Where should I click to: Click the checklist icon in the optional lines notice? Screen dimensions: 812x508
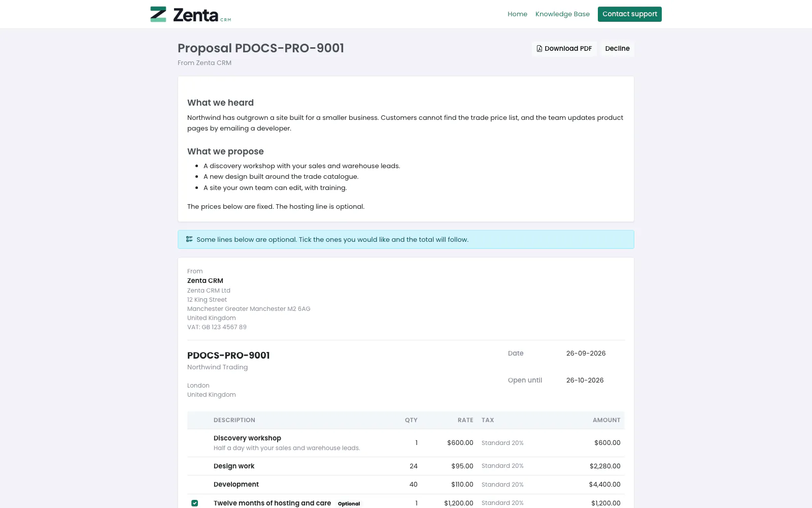189,239
